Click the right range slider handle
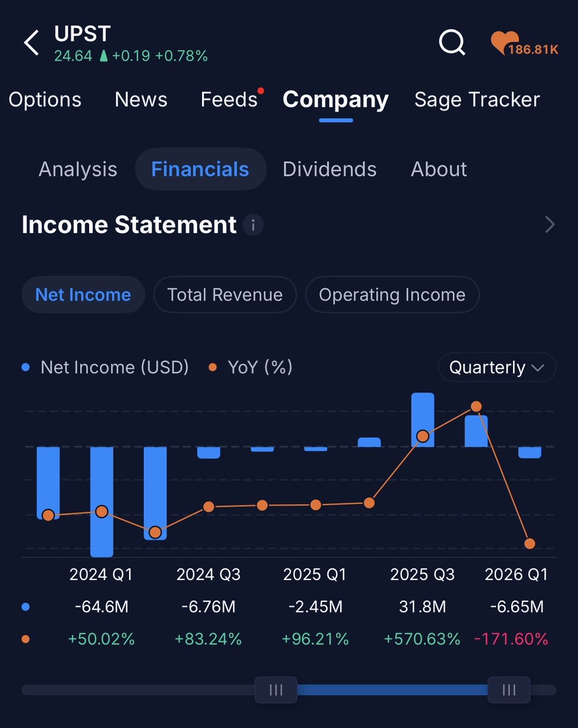The image size is (578, 728). click(509, 690)
